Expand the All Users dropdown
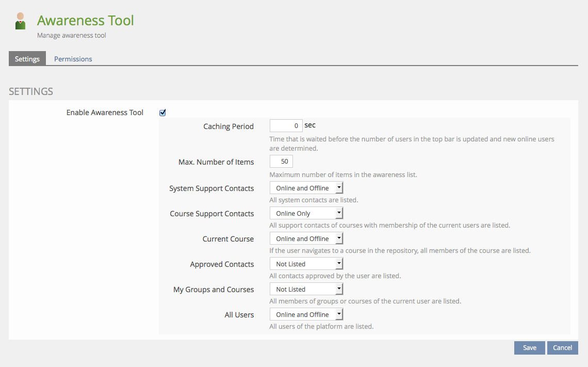The width and height of the screenshot is (588, 367). [306, 314]
